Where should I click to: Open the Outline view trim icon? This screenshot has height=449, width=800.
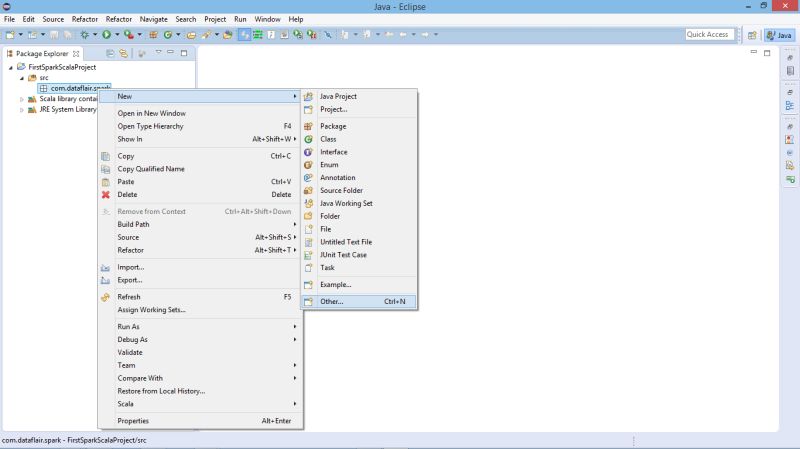[790, 106]
